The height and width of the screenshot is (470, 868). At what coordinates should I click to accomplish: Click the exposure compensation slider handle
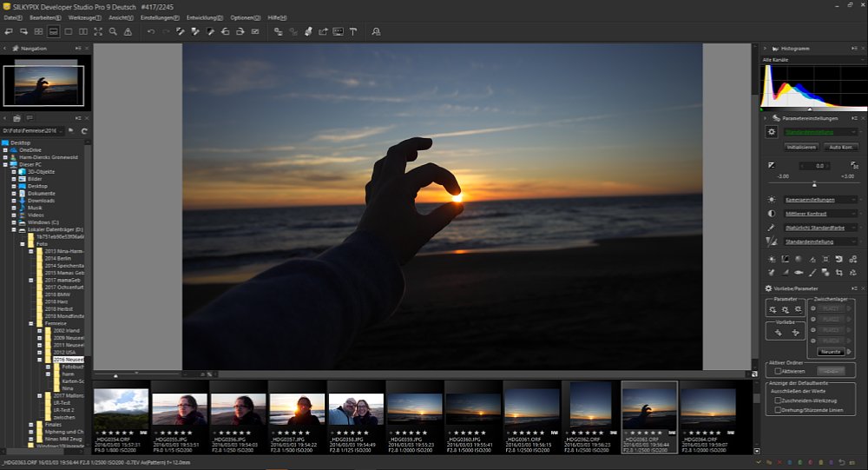coord(814,183)
